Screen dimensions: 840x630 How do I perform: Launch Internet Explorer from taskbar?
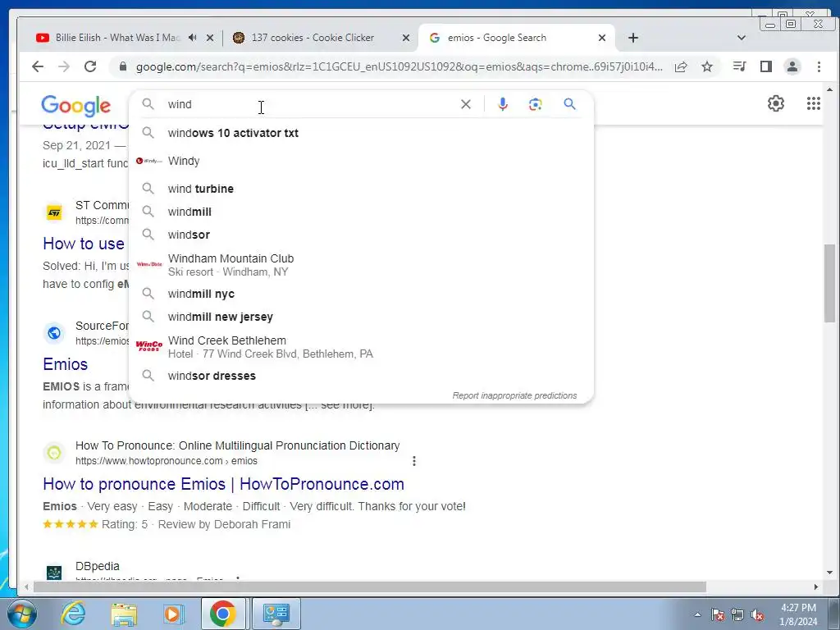click(x=73, y=614)
